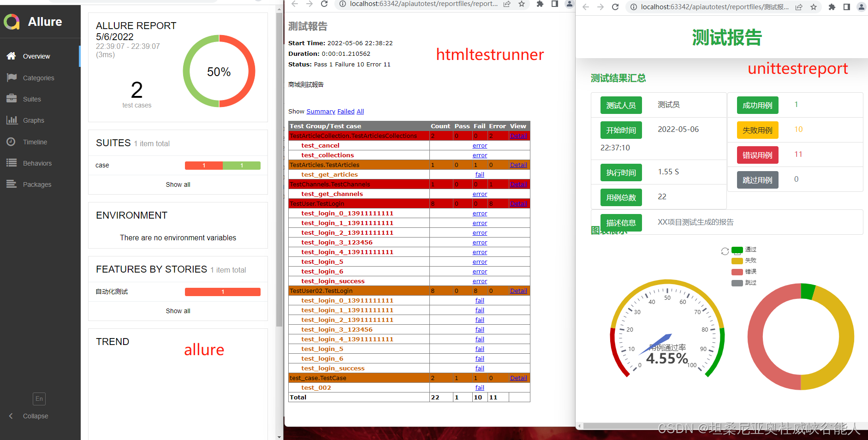Toggle side panel icon in unittestreport browser
Screen dimensions: 868x440
(847, 7)
